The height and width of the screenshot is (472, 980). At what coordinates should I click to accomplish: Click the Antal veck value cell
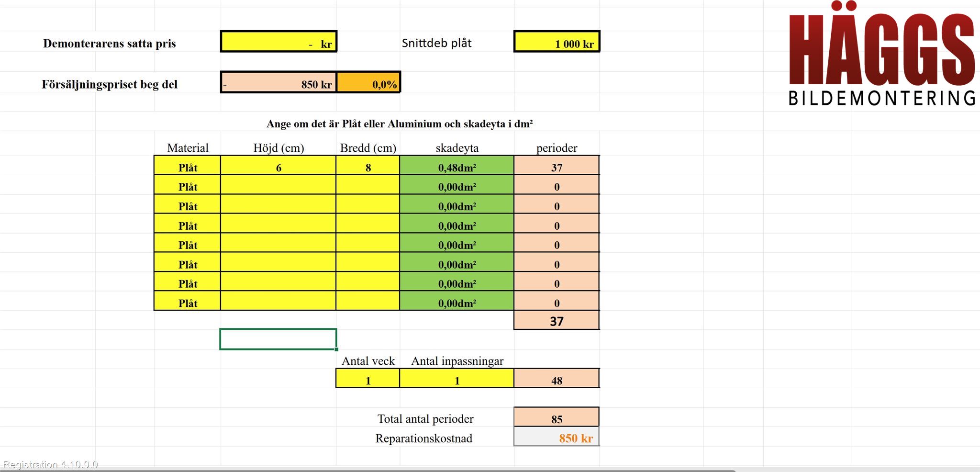[368, 380]
